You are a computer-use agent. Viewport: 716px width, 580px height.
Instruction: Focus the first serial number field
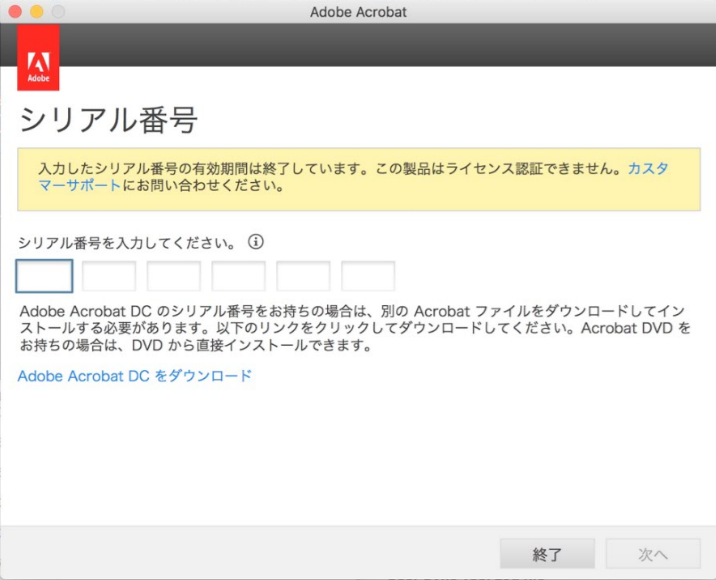[44, 276]
